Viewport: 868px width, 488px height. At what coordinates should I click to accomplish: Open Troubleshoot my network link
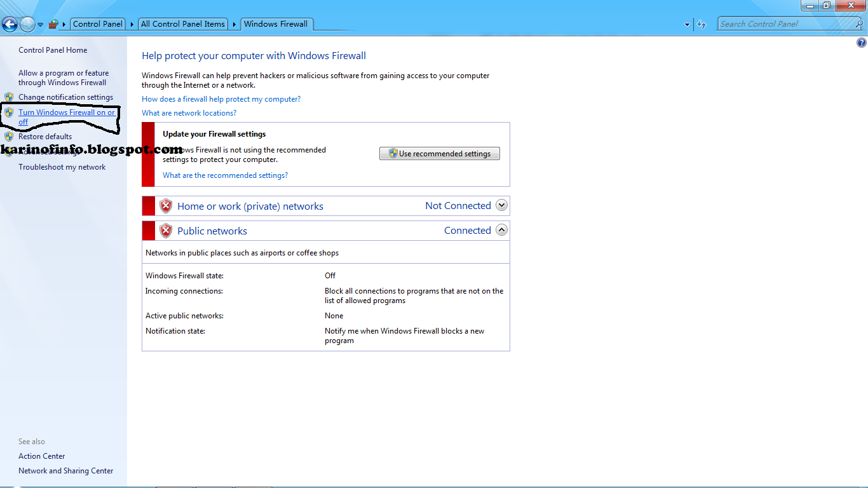pos(62,167)
